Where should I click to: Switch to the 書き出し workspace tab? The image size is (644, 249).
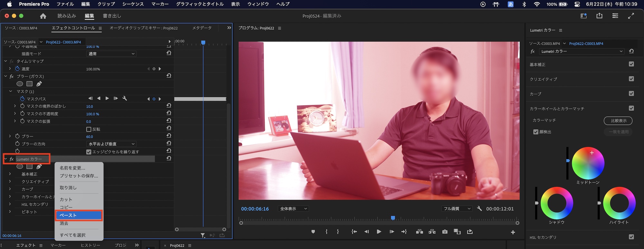point(112,16)
